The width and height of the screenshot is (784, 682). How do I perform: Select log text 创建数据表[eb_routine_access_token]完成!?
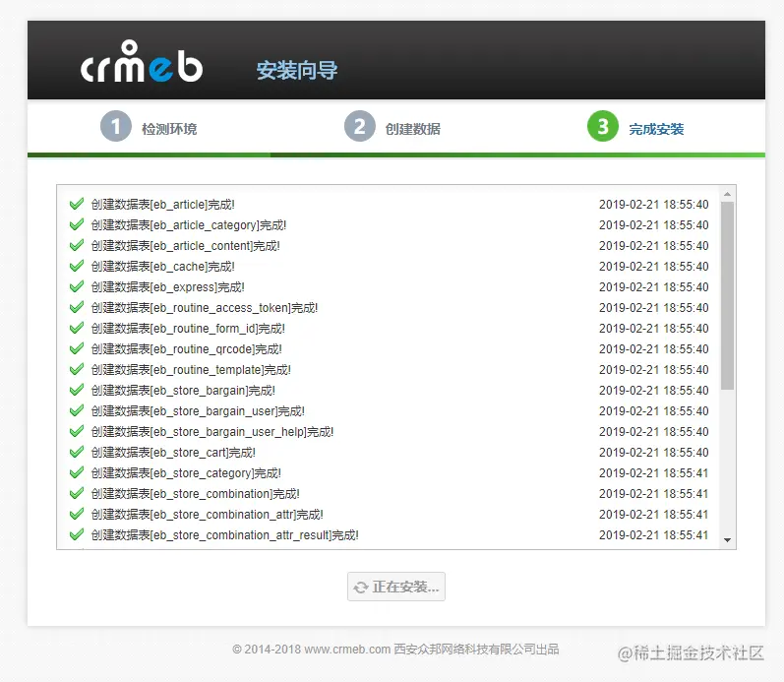point(205,308)
